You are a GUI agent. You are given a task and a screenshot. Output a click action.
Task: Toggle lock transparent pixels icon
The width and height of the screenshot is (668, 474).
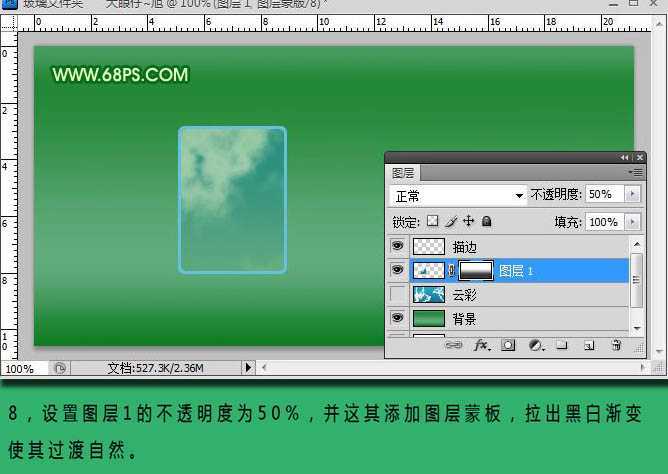pos(432,221)
